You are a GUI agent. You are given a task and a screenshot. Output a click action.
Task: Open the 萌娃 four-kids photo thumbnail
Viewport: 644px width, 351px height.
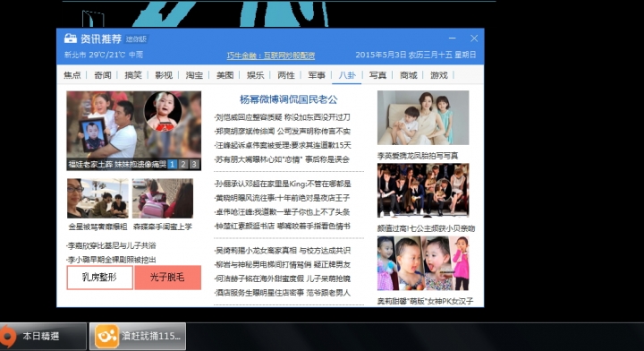(423, 263)
